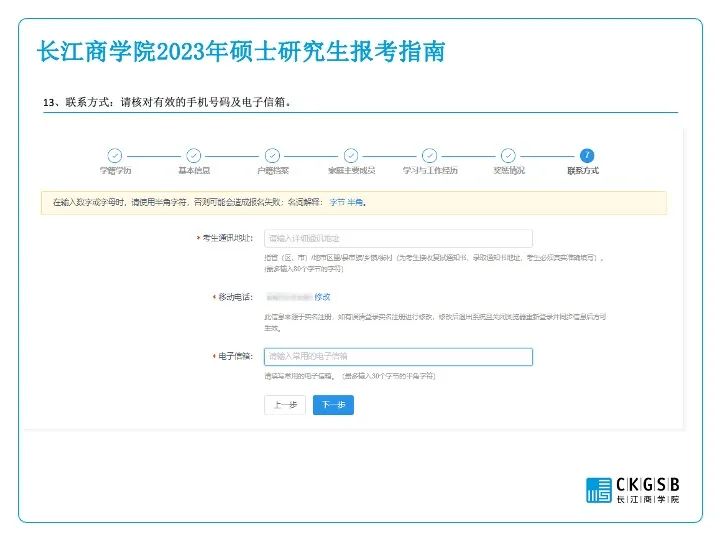The image size is (720, 540).
Task: Focus the 电子信箱 input field
Action: click(398, 357)
